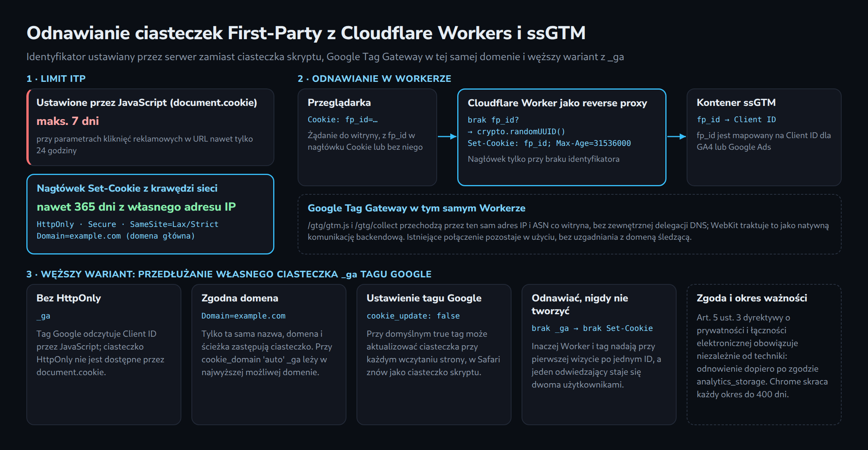This screenshot has width=868, height=450.
Task: Click green text 'nawet 365 dni z własnego adresu IP'
Action: 136,207
